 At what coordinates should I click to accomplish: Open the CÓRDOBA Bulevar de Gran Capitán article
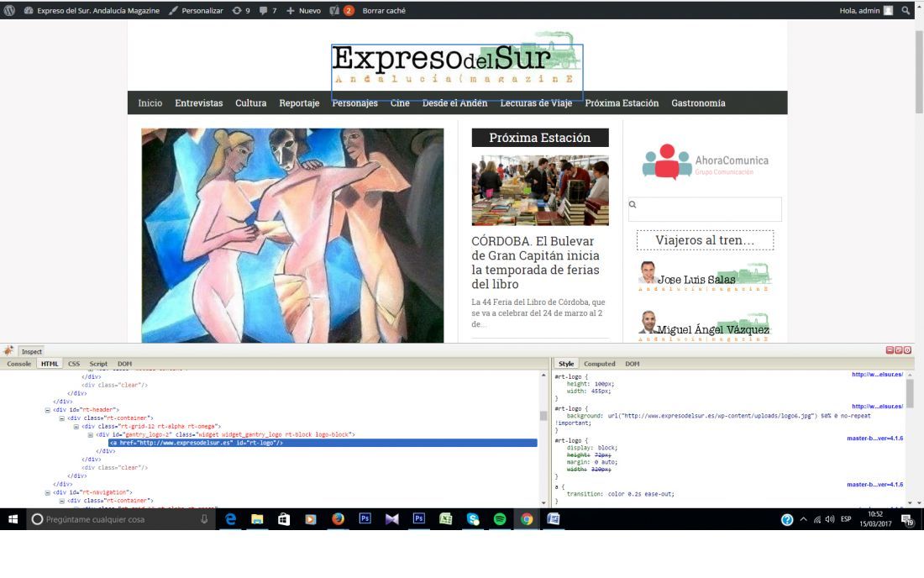pyautogui.click(x=535, y=262)
